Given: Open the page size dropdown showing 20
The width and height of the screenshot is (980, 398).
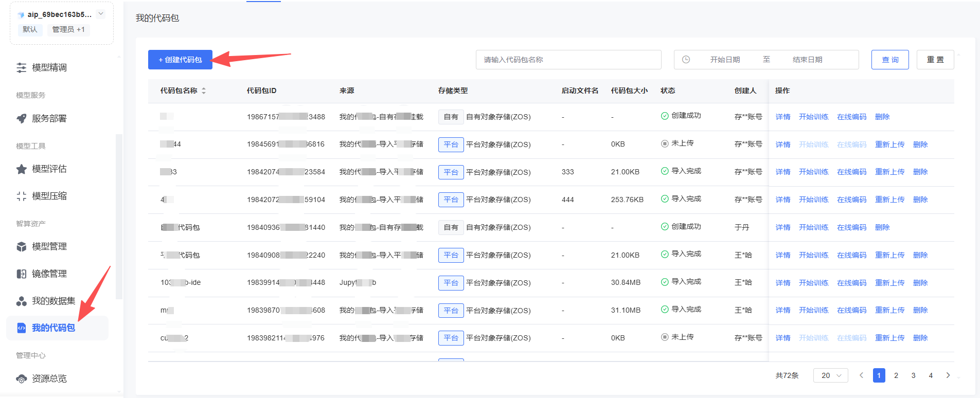Looking at the screenshot, I should tap(830, 375).
